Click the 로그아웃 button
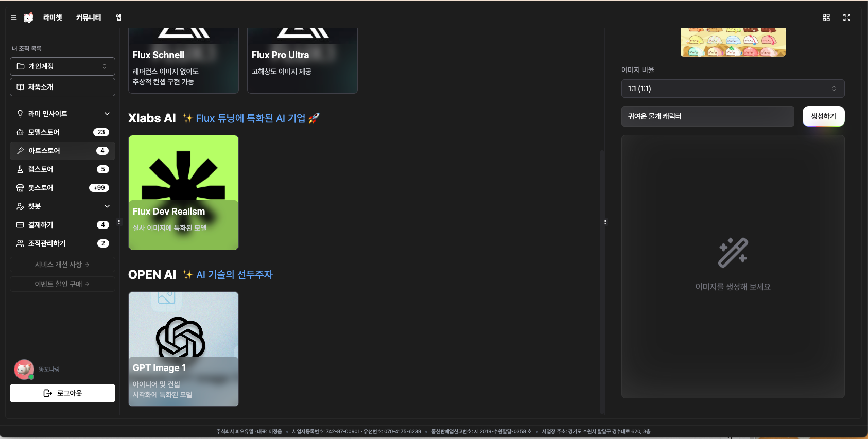 coord(62,393)
